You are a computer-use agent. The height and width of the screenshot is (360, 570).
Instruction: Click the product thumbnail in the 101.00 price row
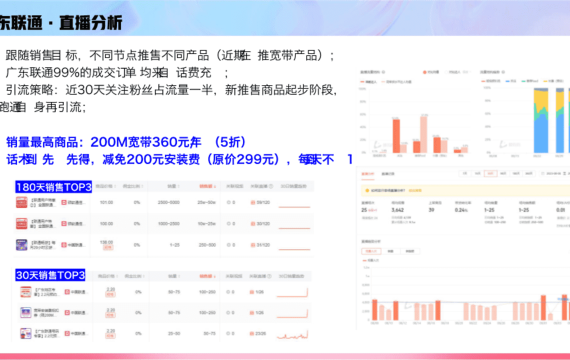[21, 202]
